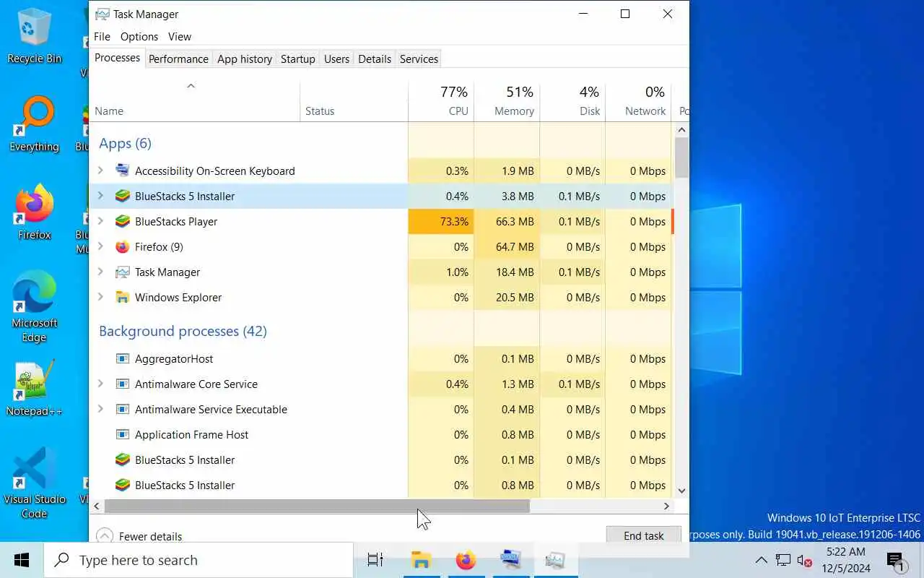Click the Recycle Bin desktop icon
Viewport: 924px width, 578px height.
pyautogui.click(x=34, y=36)
